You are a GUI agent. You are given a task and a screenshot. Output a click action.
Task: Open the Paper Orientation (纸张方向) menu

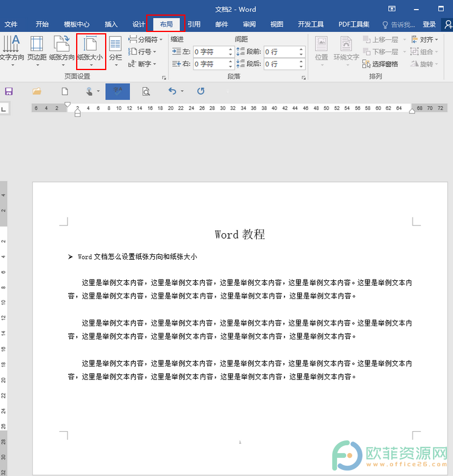coord(62,51)
